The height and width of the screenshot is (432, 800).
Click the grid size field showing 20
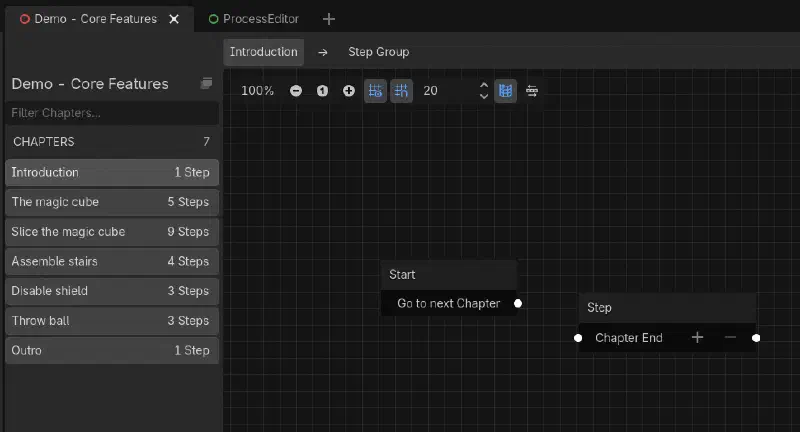click(449, 91)
